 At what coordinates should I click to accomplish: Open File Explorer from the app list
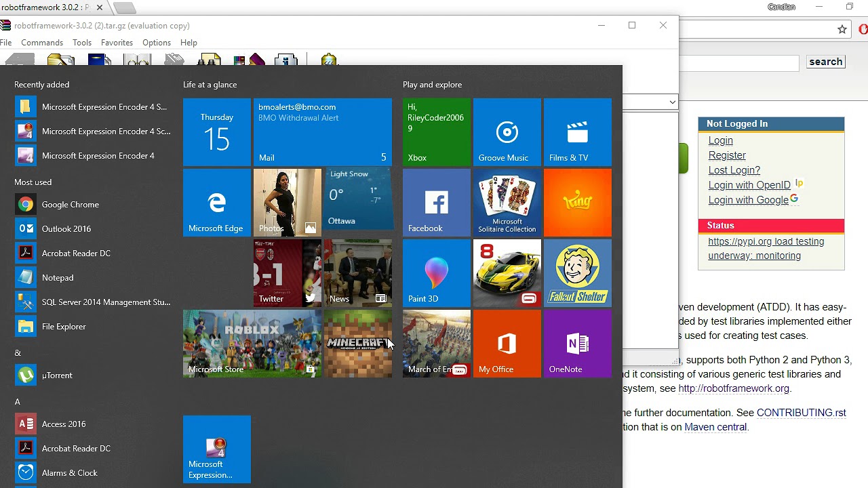94,327
